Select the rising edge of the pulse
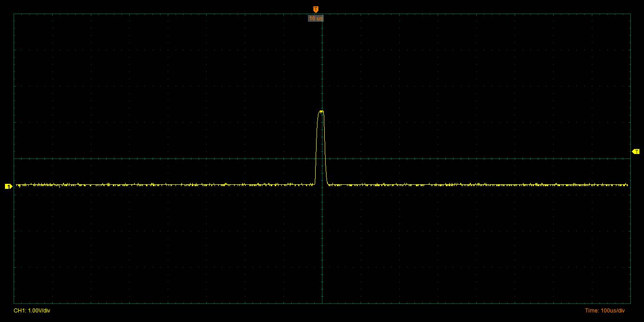The image size is (644, 322). [x=316, y=149]
